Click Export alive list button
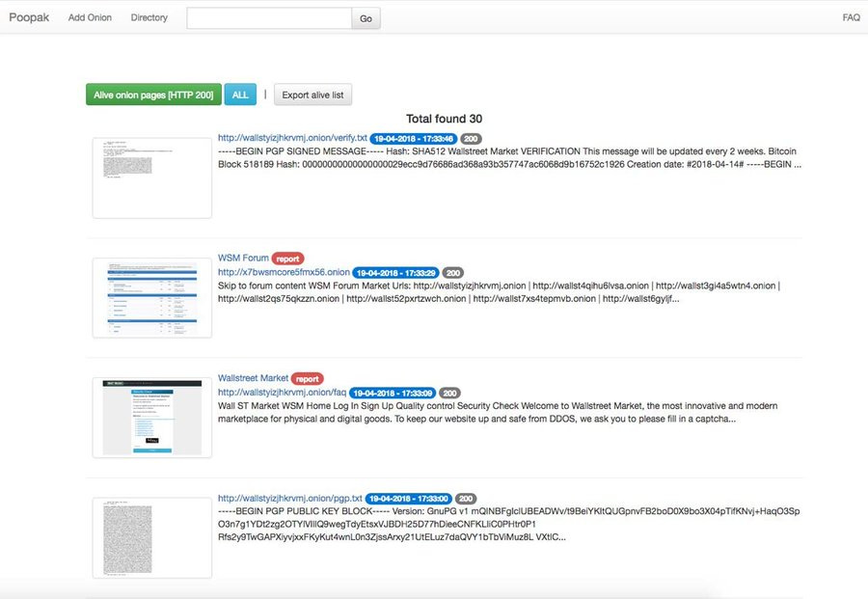This screenshot has width=868, height=599. pyautogui.click(x=312, y=95)
